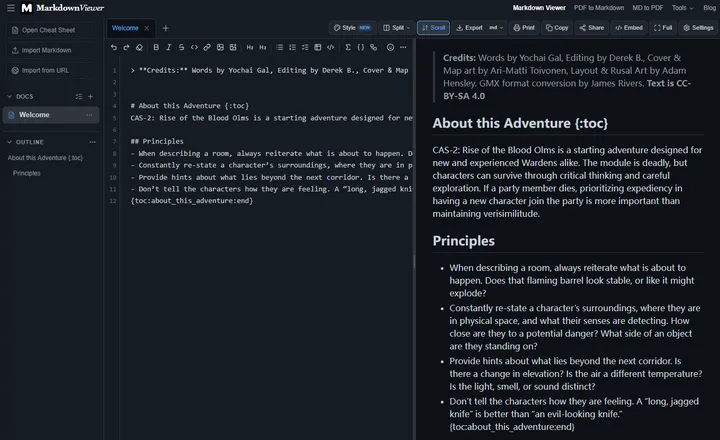Open Settings

point(698,28)
